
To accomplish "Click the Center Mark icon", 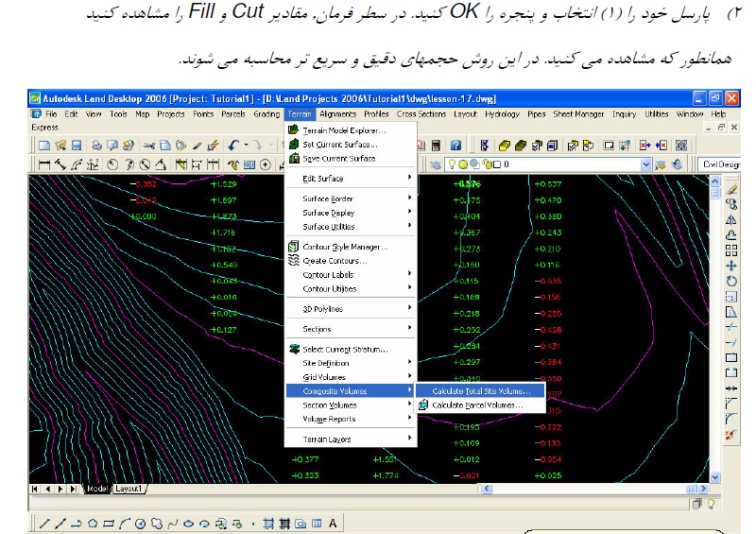I will [x=266, y=165].
